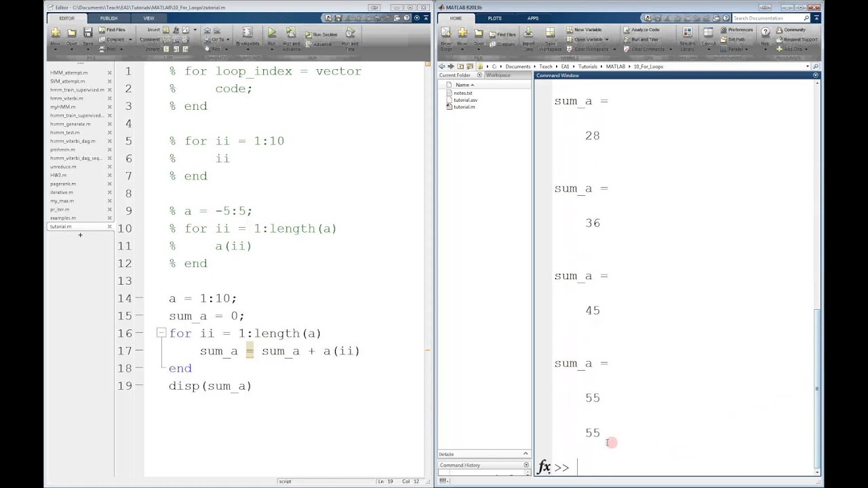
Task: Click the Command Window vertical scrollbar thumb
Action: click(816, 388)
